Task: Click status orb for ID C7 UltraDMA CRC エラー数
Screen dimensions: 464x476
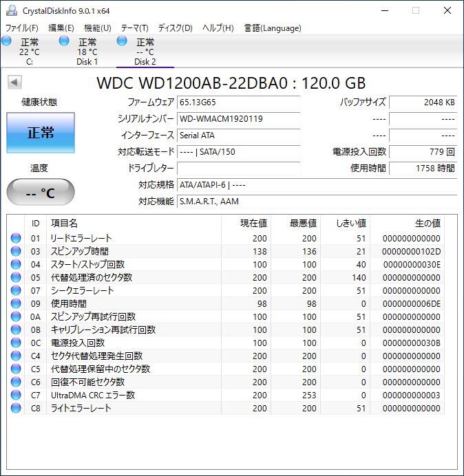Action: tap(16, 395)
